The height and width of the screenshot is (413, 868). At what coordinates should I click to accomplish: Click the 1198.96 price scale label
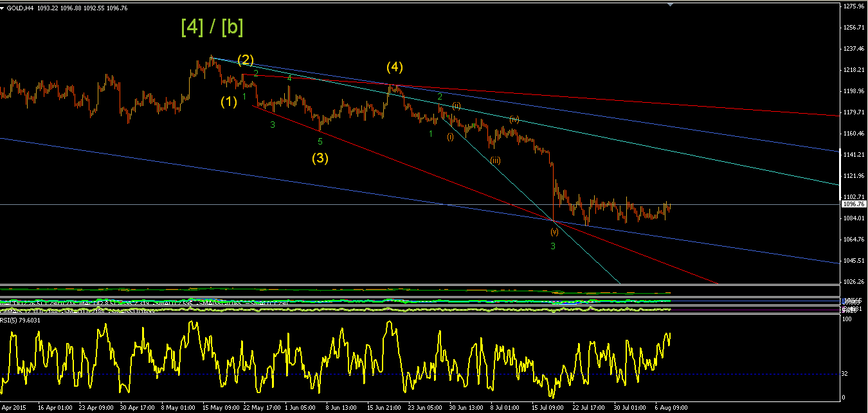coord(853,91)
